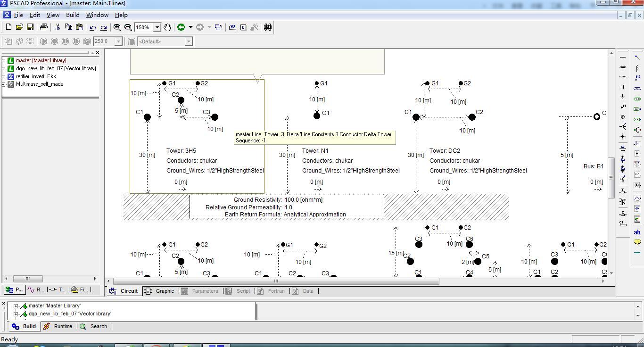Screen dimensions: 644x347
Task: Switch to the Runtime output tab
Action: tap(58, 326)
